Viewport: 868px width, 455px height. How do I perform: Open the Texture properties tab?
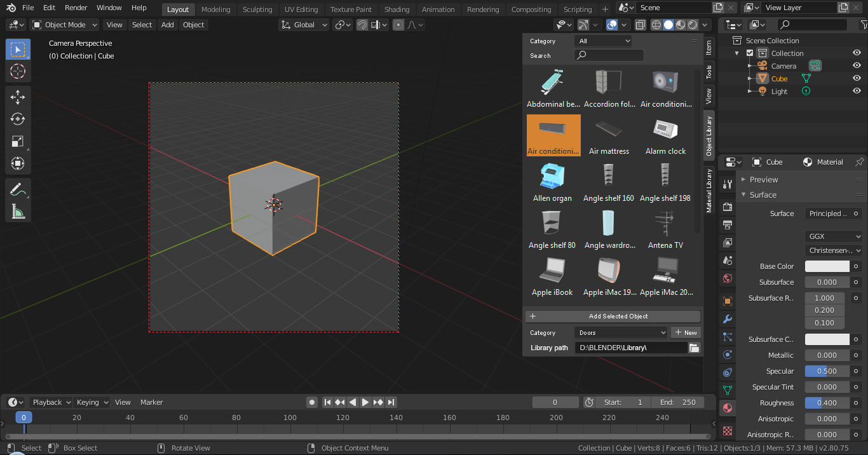coord(728,431)
